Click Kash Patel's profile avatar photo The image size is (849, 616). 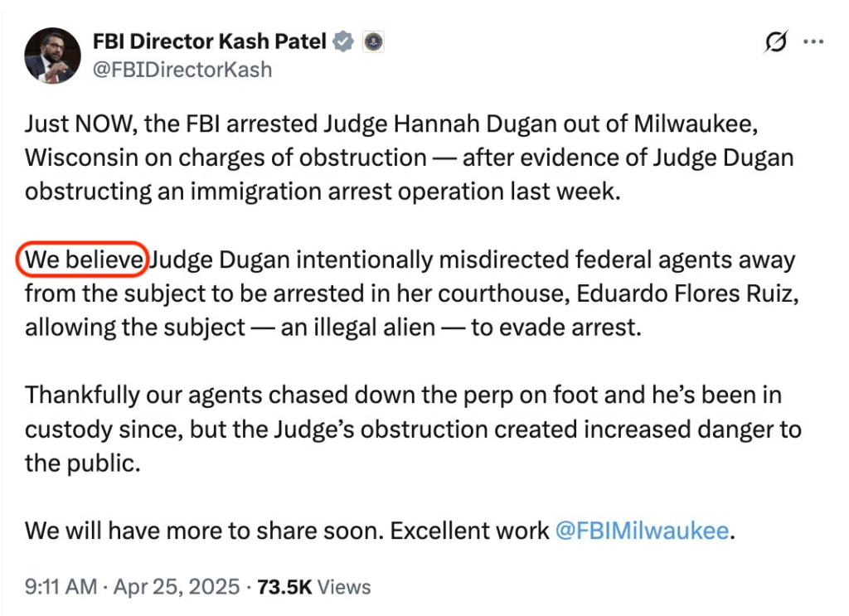pos(53,56)
